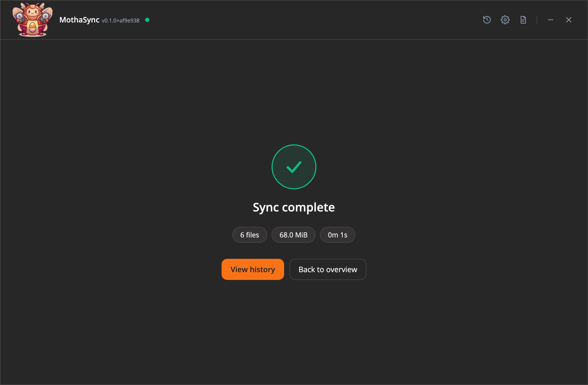The image size is (588, 385).
Task: Click the MothaSync moth mascot logo
Action: pyautogui.click(x=33, y=20)
